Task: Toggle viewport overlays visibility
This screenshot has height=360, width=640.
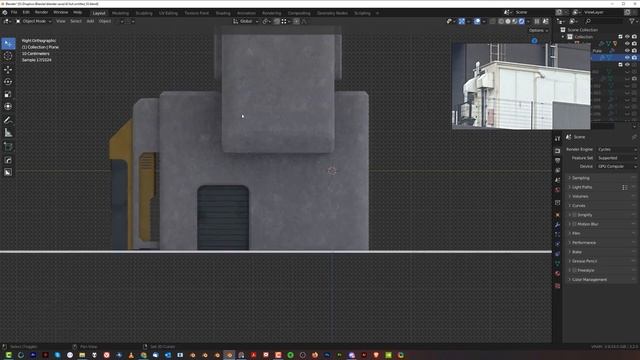Action: click(x=477, y=21)
